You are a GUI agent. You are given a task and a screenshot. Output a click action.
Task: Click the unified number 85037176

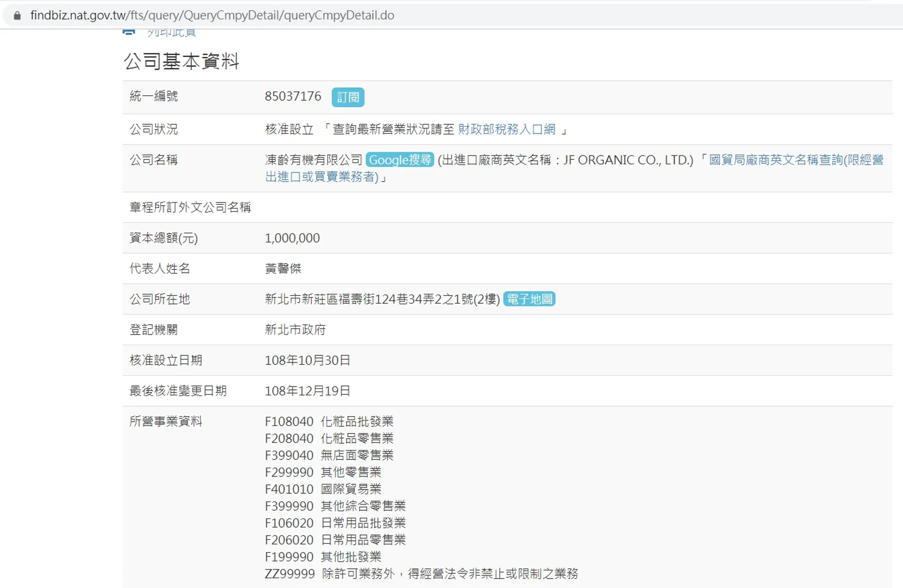click(293, 96)
